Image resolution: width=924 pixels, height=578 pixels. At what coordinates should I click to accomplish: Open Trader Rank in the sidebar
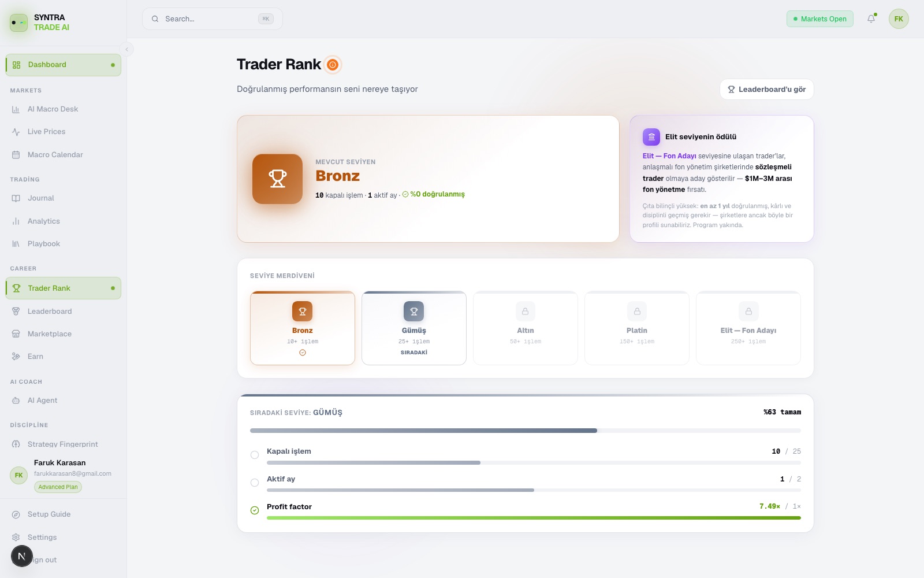click(64, 288)
